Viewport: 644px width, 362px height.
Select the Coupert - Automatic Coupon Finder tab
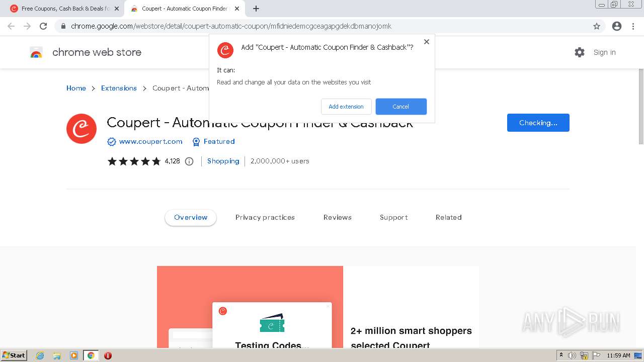tap(185, 9)
